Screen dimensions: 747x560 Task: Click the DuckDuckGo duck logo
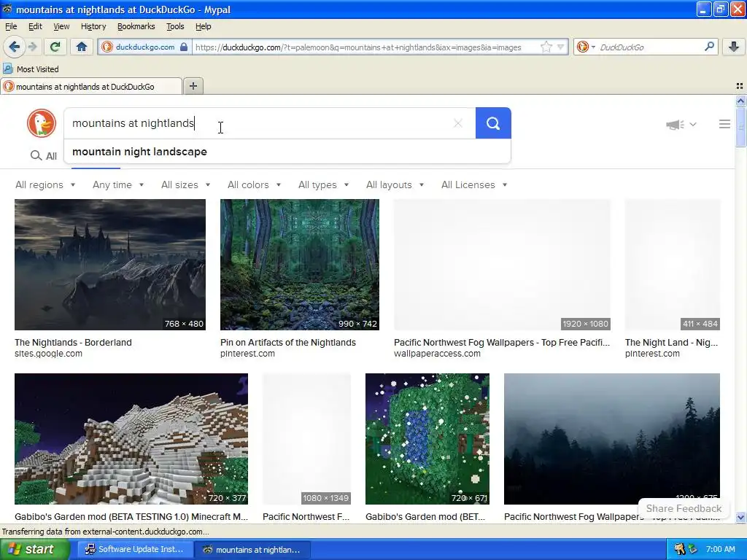[x=42, y=123]
